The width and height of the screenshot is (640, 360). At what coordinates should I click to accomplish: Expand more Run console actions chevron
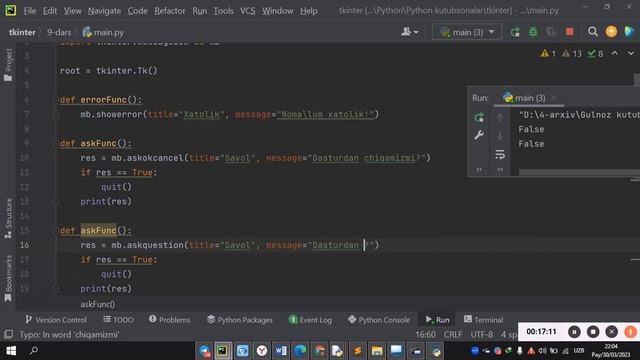click(500, 169)
